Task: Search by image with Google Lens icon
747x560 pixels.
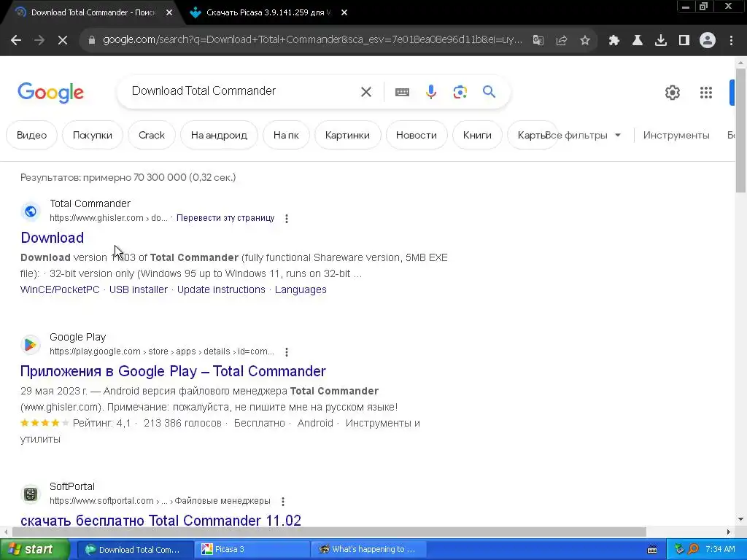Action: 460,92
